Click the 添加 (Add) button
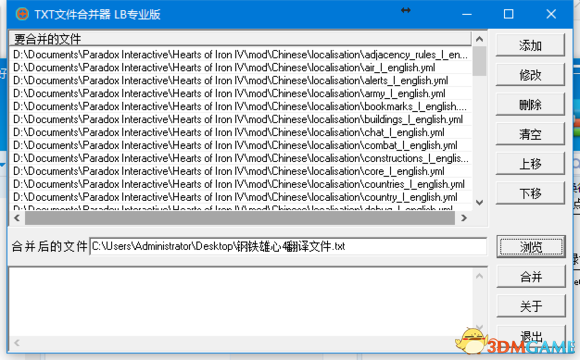Image resolution: width=580 pixels, height=360 pixels. tap(530, 45)
